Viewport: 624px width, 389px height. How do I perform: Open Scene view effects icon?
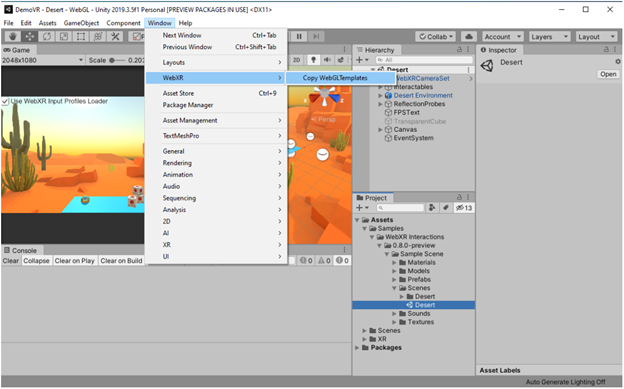pos(341,60)
